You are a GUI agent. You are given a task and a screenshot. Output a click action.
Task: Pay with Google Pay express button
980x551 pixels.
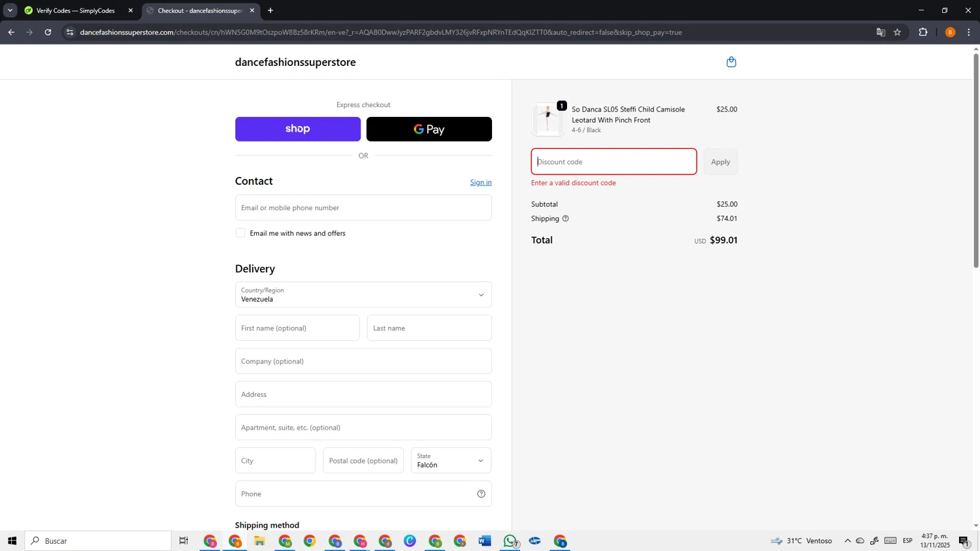coord(429,129)
